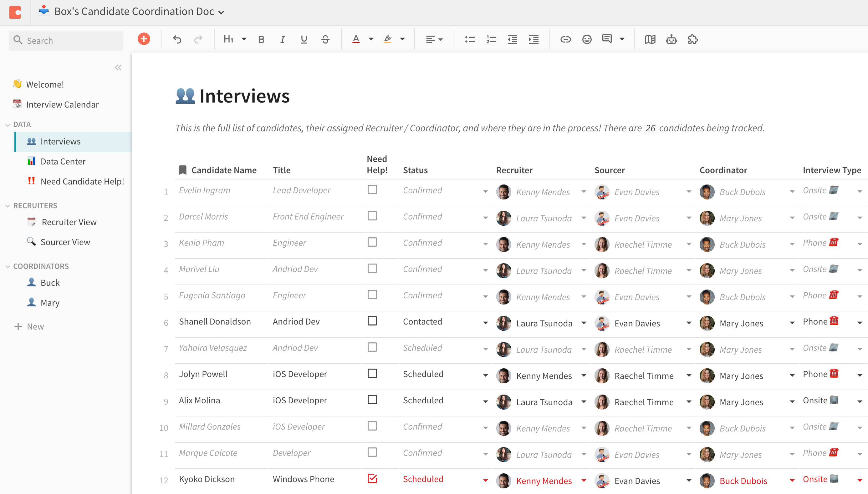Collapse the RECRUITERS sidebar section
This screenshot has height=494, width=868.
coord(8,206)
